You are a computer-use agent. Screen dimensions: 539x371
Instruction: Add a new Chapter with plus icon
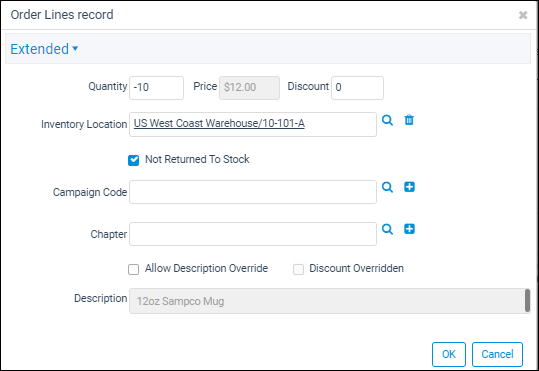[x=409, y=229]
